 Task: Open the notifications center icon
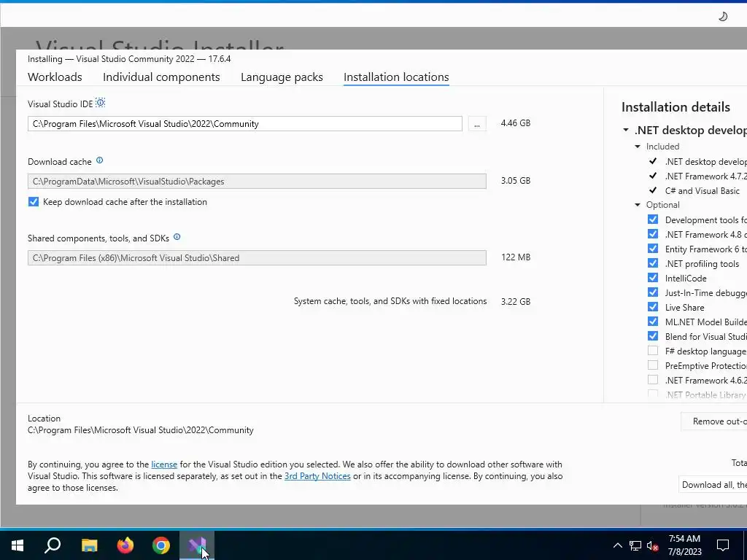tap(723, 545)
